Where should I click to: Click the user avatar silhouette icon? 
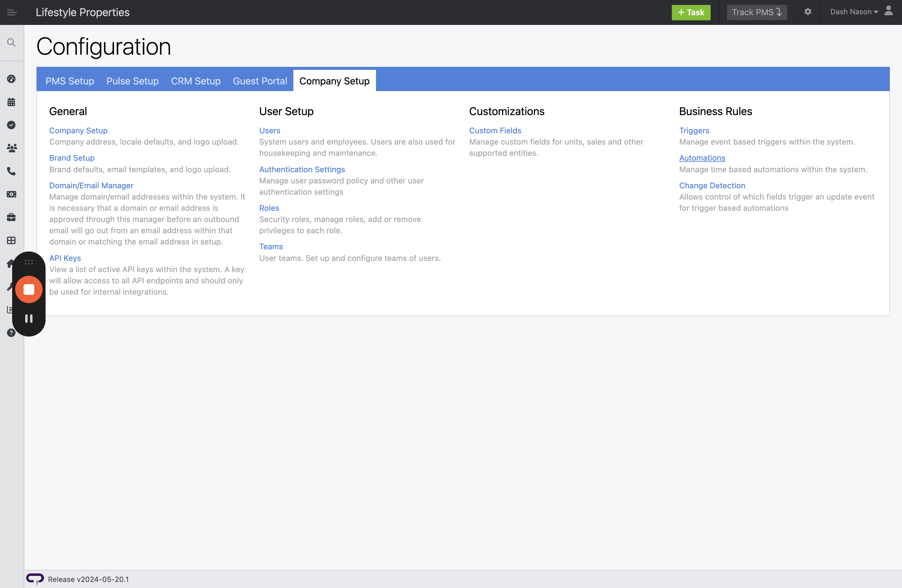[x=888, y=11]
